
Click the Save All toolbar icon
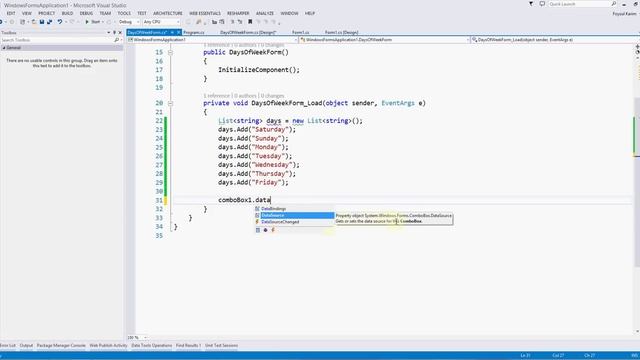[49, 22]
